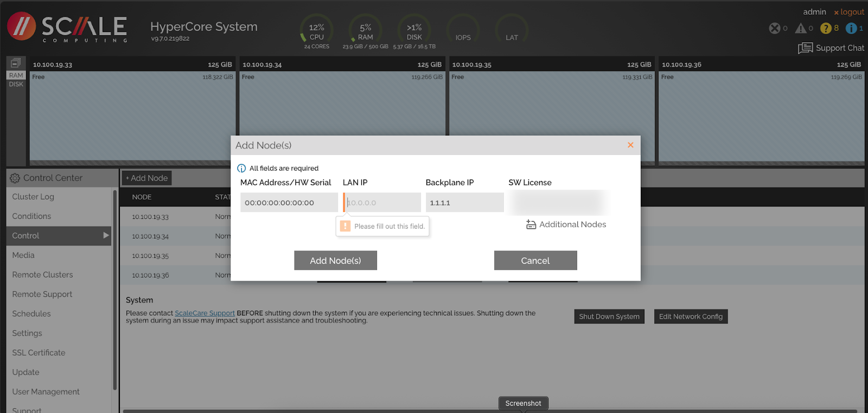This screenshot has width=868, height=413.
Task: Submit with Add Node(s) button
Action: point(335,260)
